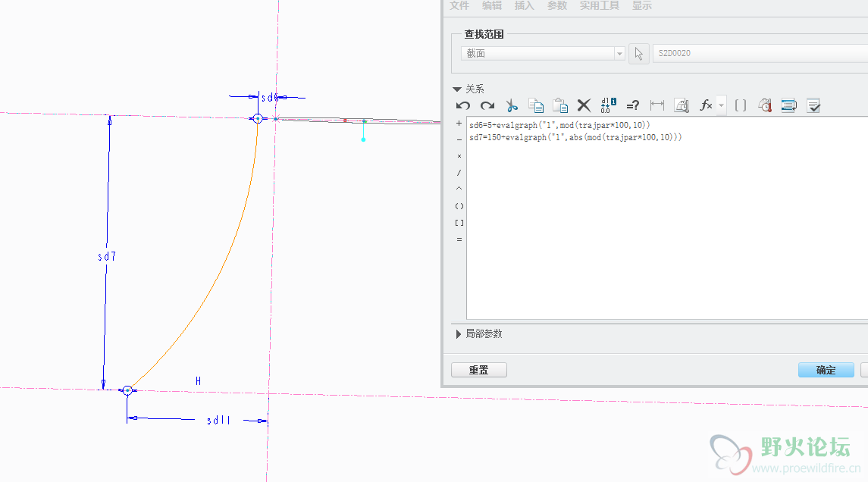Image resolution: width=868 pixels, height=482 pixels.
Task: Open the 参数 menu
Action: 557,5
